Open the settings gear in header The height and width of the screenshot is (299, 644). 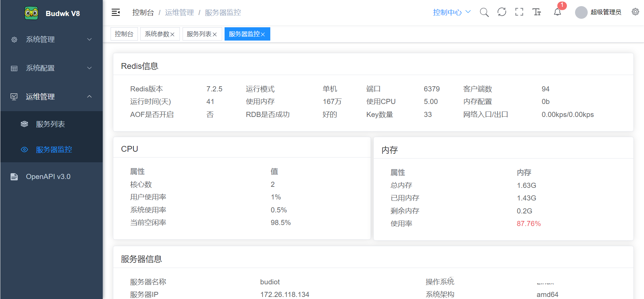point(635,12)
